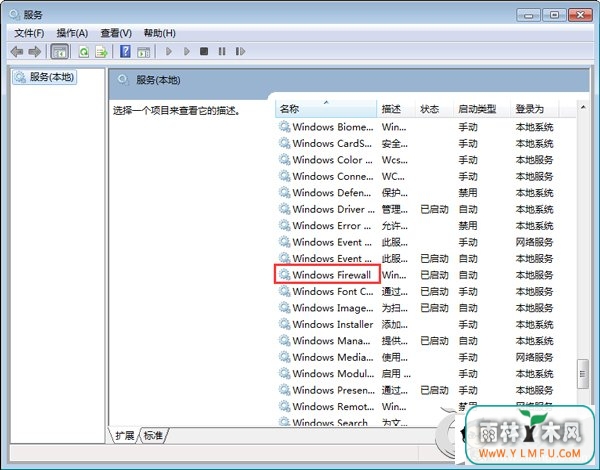Open the 查看(V) menu
The image size is (600, 470).
116,33
